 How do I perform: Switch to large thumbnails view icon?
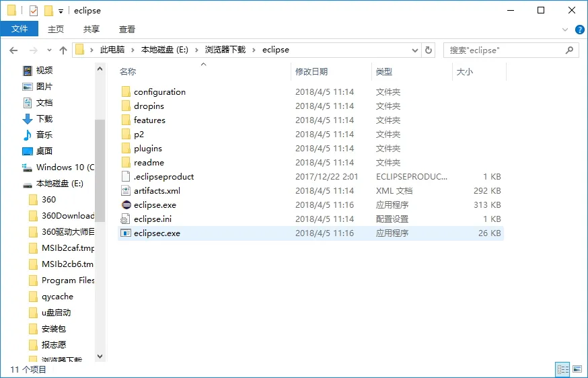click(x=577, y=369)
